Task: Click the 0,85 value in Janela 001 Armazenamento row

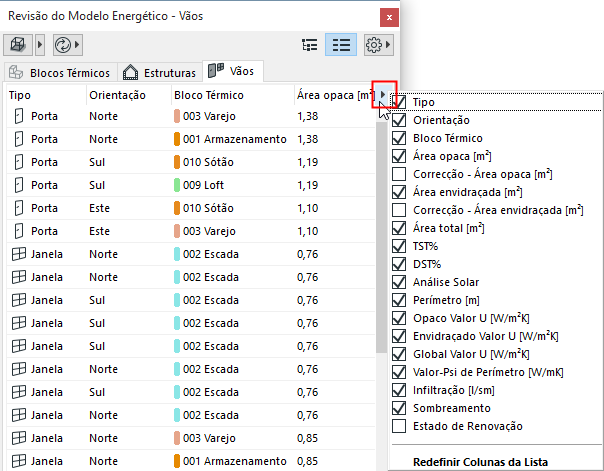Action: point(307,461)
